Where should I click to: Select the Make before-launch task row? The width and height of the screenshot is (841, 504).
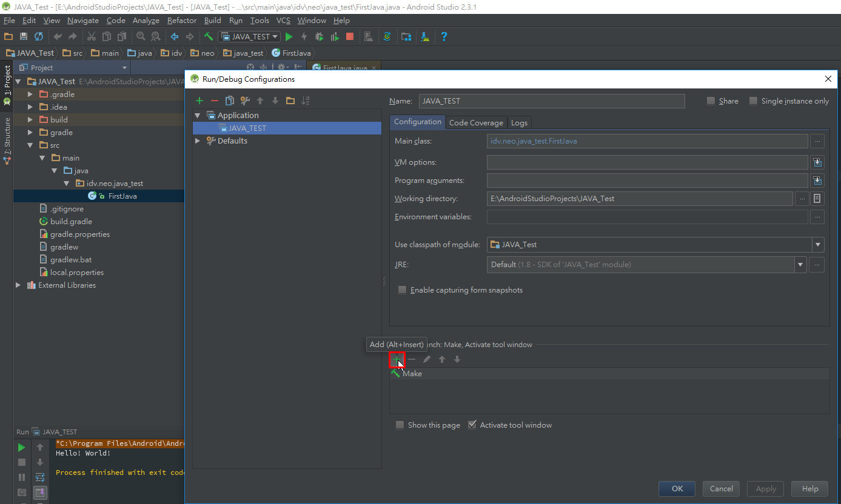click(609, 374)
